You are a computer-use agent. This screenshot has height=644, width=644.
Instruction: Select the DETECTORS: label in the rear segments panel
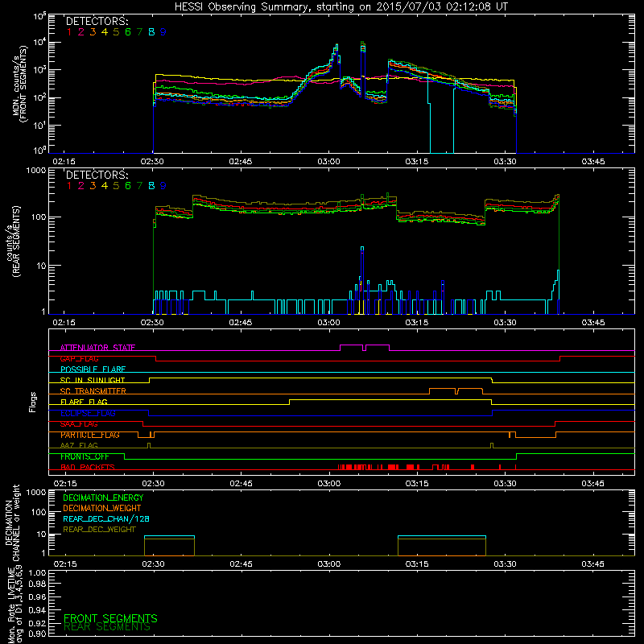tap(97, 175)
